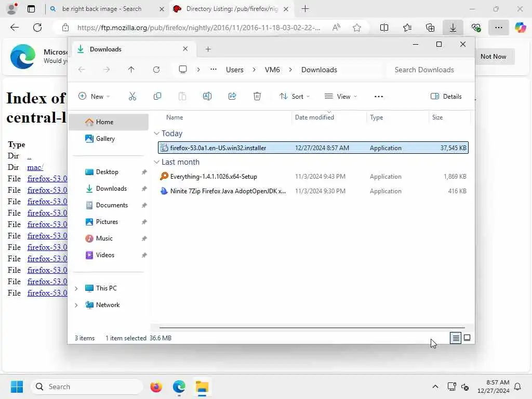Open Edge Settings and more menu
This screenshot has width=532, height=399.
[x=498, y=28]
